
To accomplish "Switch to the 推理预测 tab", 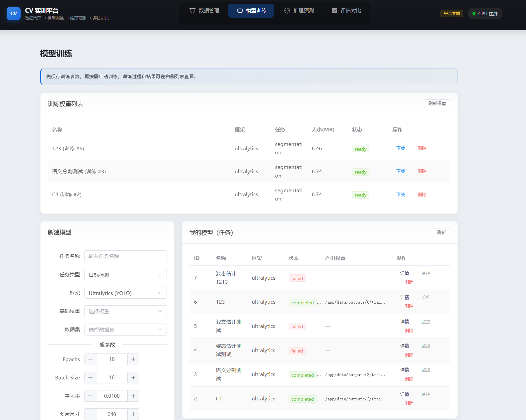I will click(299, 11).
